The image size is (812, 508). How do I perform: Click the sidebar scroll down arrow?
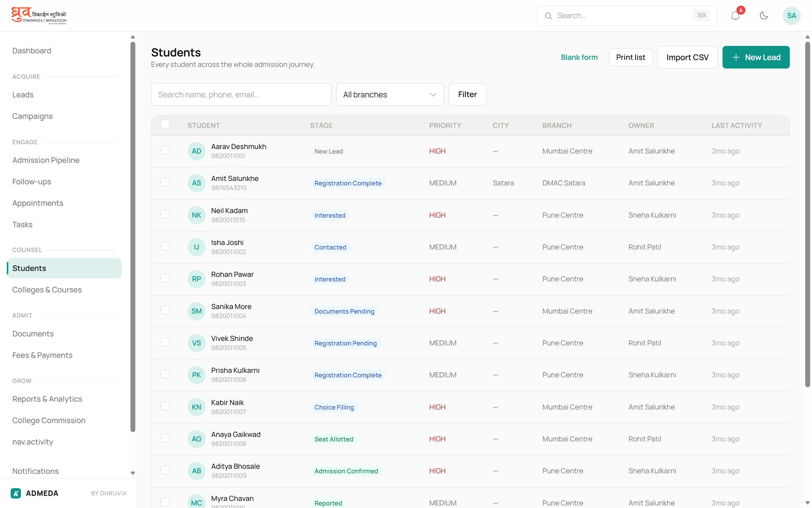point(133,473)
